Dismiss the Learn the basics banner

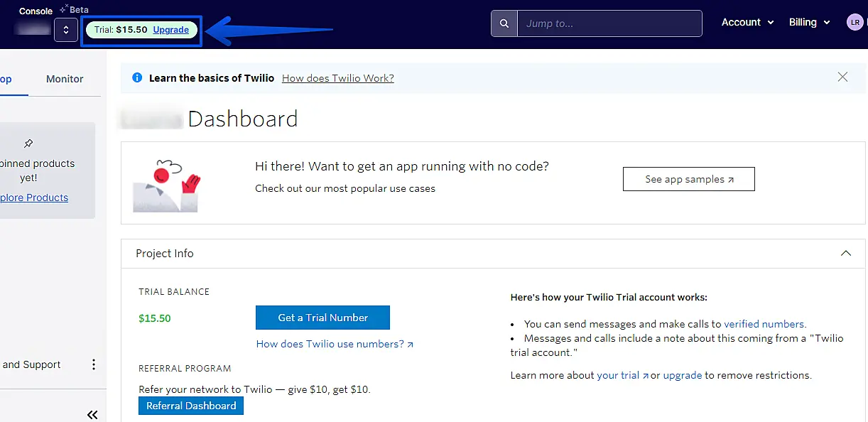pos(842,77)
